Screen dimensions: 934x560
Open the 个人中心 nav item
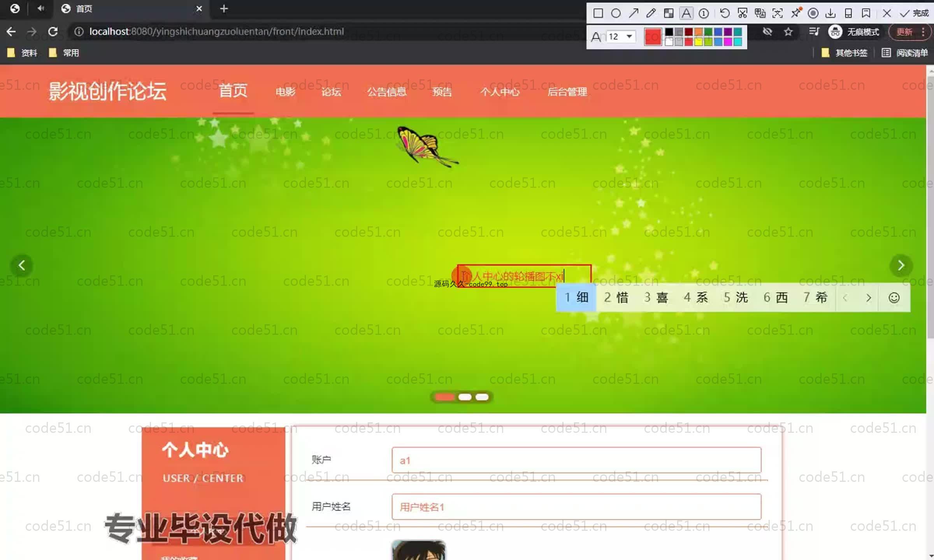[500, 92]
